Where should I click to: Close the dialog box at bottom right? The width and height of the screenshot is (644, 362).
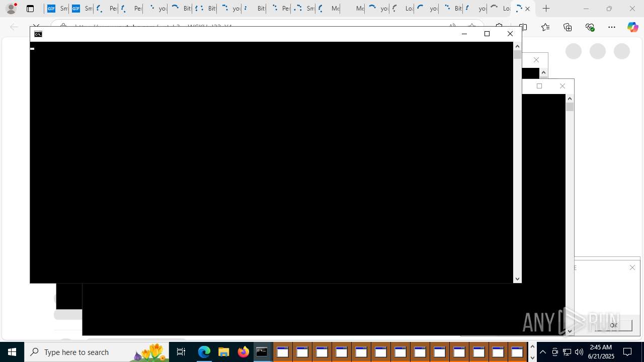632,267
